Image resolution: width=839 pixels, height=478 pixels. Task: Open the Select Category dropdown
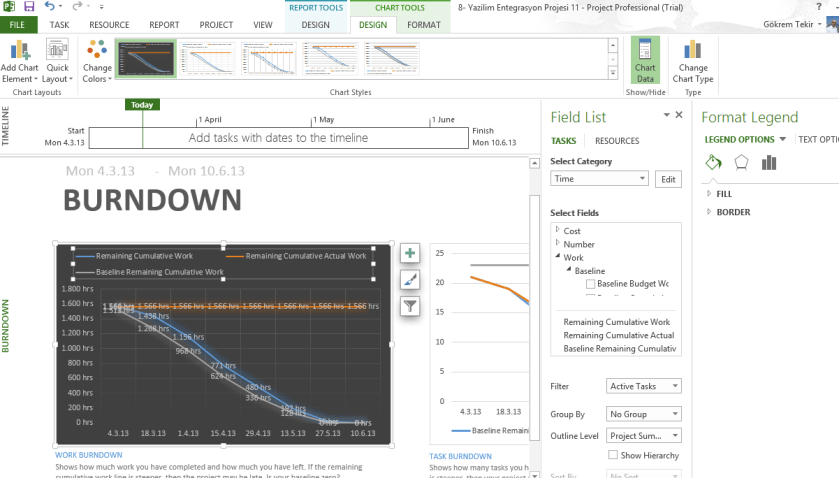tap(599, 179)
